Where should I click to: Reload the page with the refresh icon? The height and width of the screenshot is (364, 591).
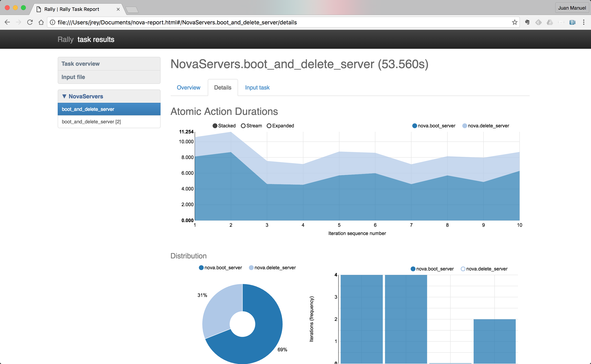tap(30, 22)
